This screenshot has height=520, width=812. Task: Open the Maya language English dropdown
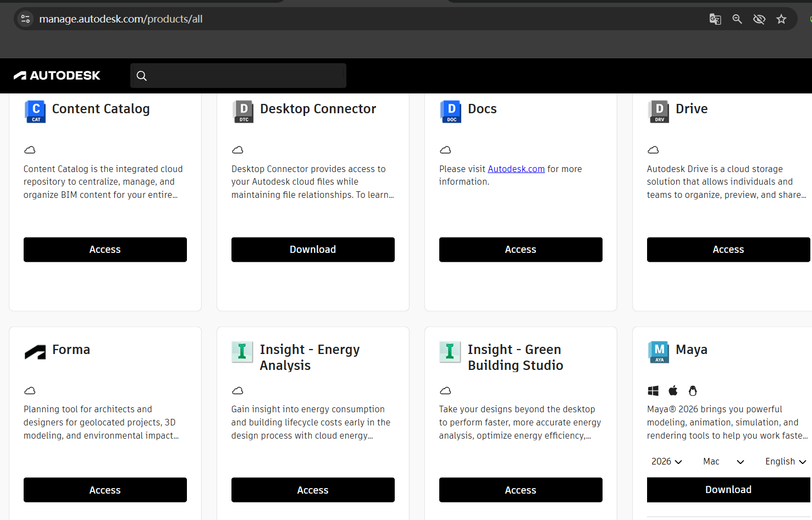point(785,462)
